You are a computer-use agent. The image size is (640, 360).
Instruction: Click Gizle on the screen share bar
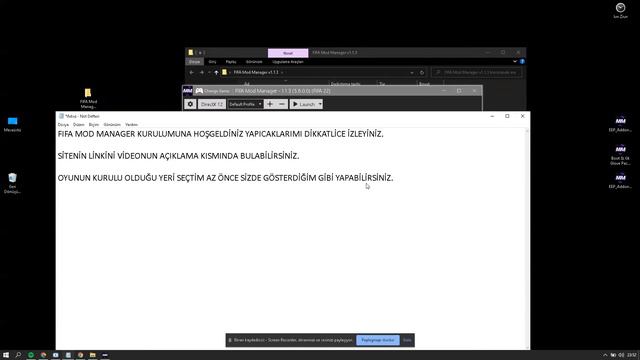[x=407, y=340]
